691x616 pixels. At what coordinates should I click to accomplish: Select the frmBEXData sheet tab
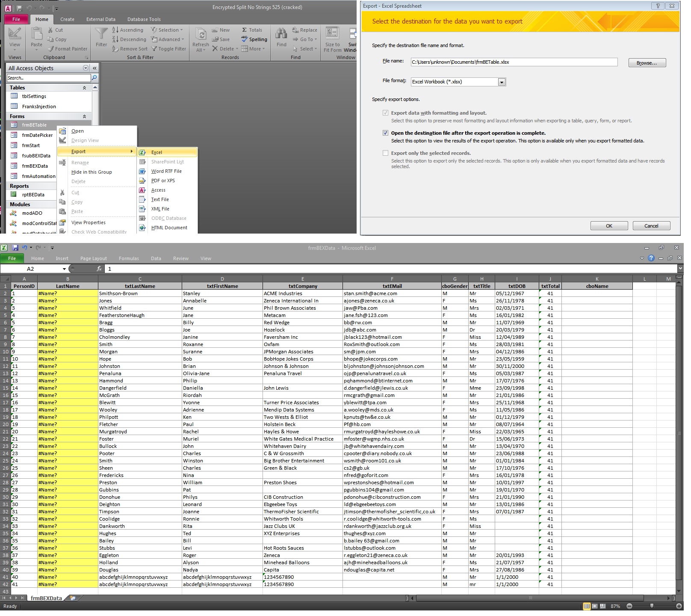click(46, 598)
